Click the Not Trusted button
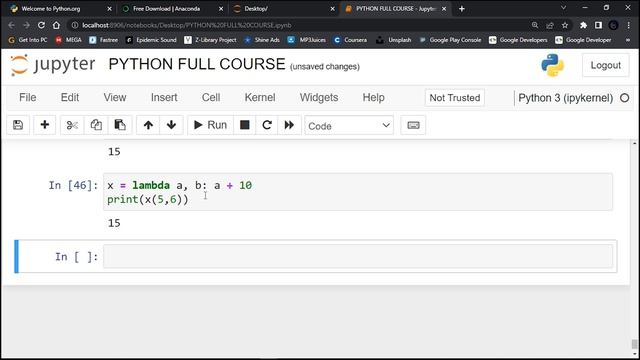The width and height of the screenshot is (640, 360). [455, 98]
